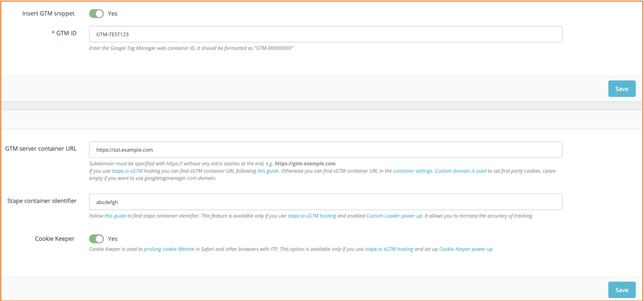This screenshot has width=644, height=301.
Task: Open the 'prolong cookie lifetime' link
Action: (x=169, y=249)
